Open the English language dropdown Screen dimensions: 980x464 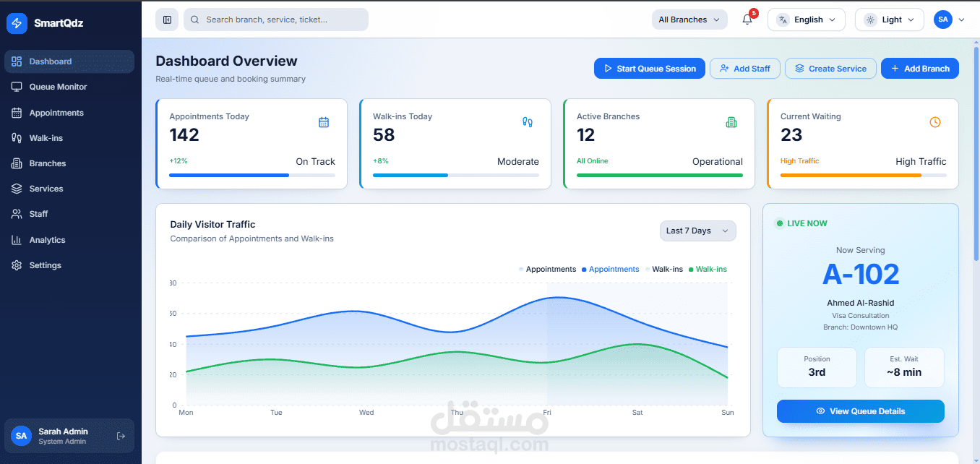[807, 20]
